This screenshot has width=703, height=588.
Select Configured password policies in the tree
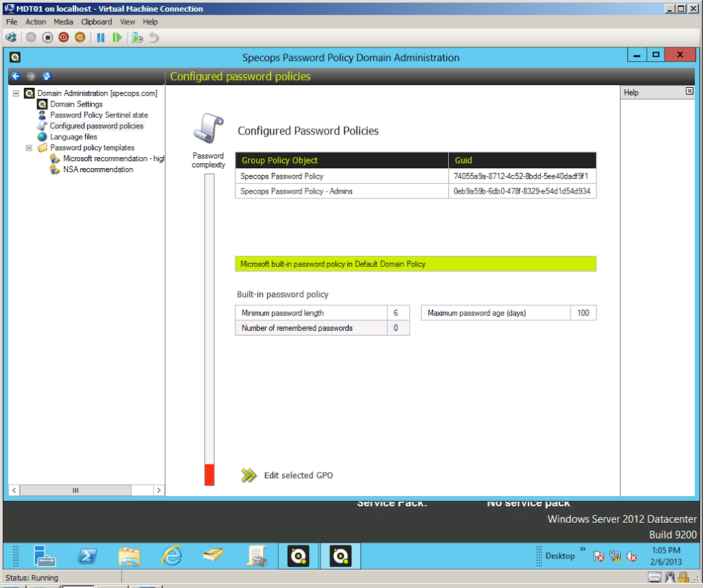pos(96,126)
